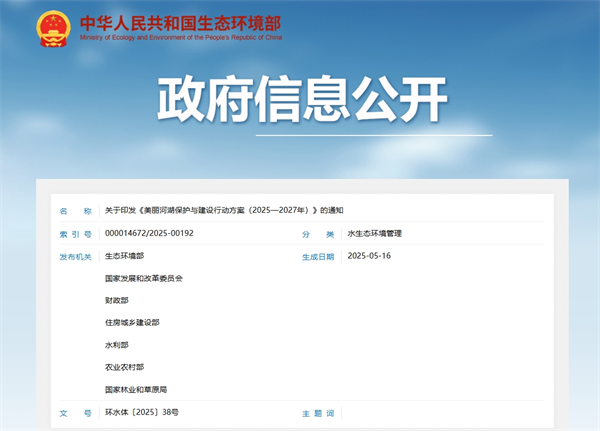
Task: Select category value 水生态环境管理
Action: [x=375, y=233]
